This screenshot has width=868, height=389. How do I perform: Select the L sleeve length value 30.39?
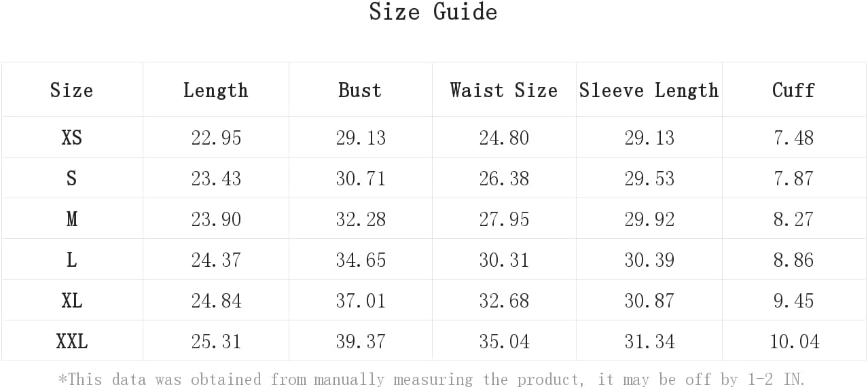pos(649,260)
